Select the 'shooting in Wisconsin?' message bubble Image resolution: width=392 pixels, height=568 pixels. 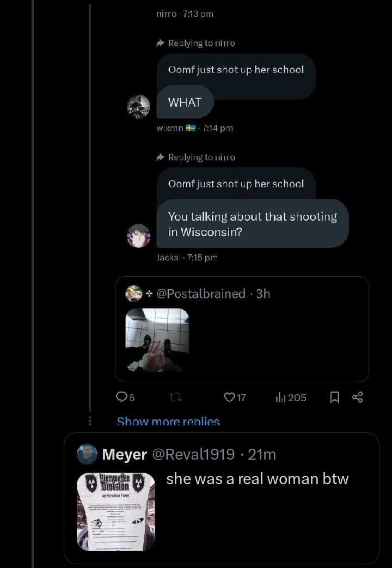pos(253,224)
